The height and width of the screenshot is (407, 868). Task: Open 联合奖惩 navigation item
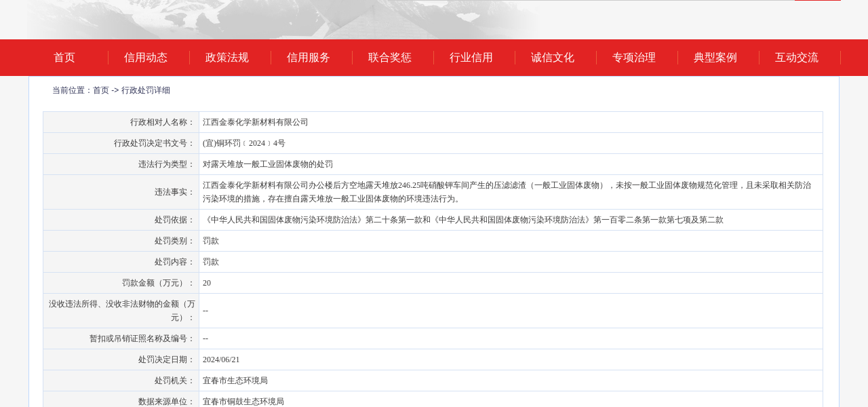pos(390,58)
